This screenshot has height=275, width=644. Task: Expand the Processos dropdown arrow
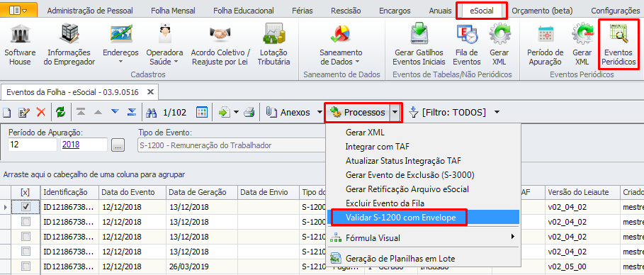(x=395, y=112)
